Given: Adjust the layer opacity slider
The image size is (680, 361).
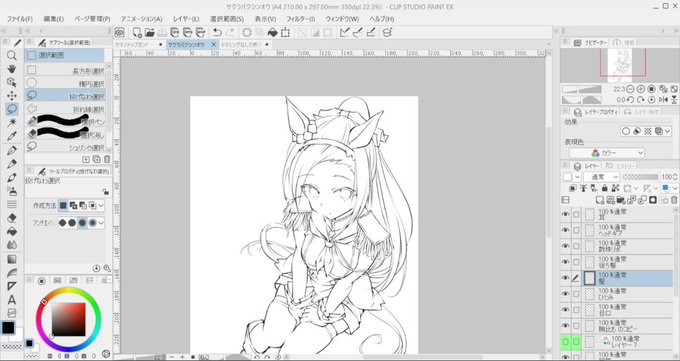Looking at the screenshot, I should [x=641, y=177].
